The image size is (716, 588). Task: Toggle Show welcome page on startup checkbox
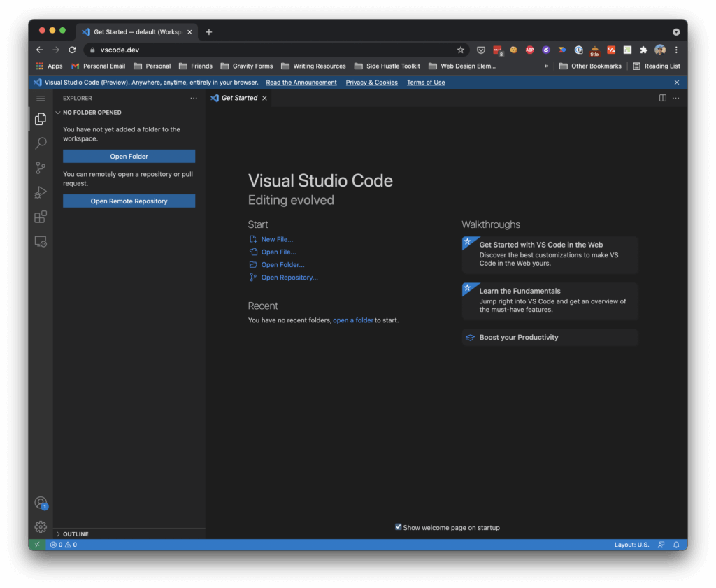tap(398, 527)
